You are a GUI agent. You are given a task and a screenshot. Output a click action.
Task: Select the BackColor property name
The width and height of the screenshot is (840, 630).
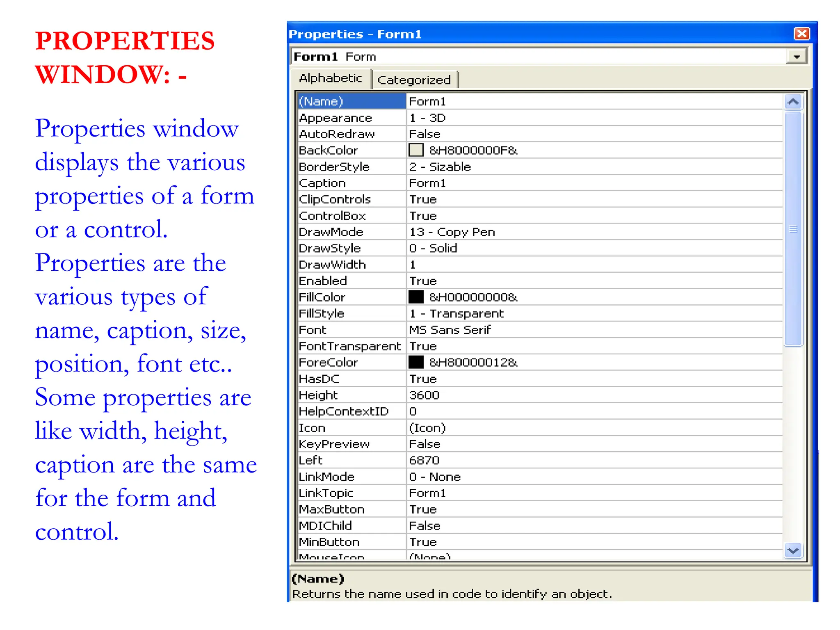(x=352, y=150)
